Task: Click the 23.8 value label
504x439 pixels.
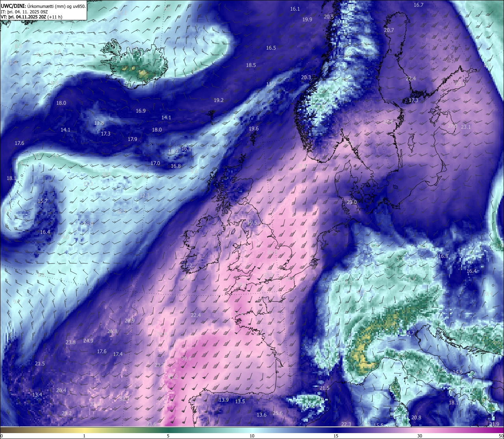Action: (70, 343)
